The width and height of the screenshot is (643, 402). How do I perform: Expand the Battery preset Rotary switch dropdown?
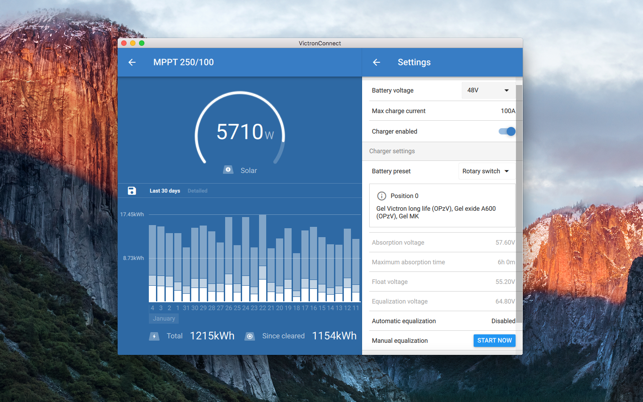486,171
